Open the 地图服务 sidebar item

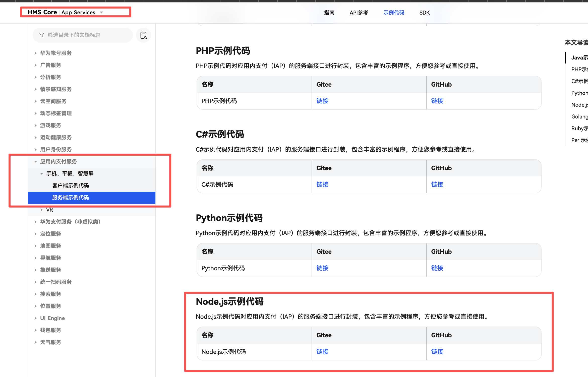point(51,246)
